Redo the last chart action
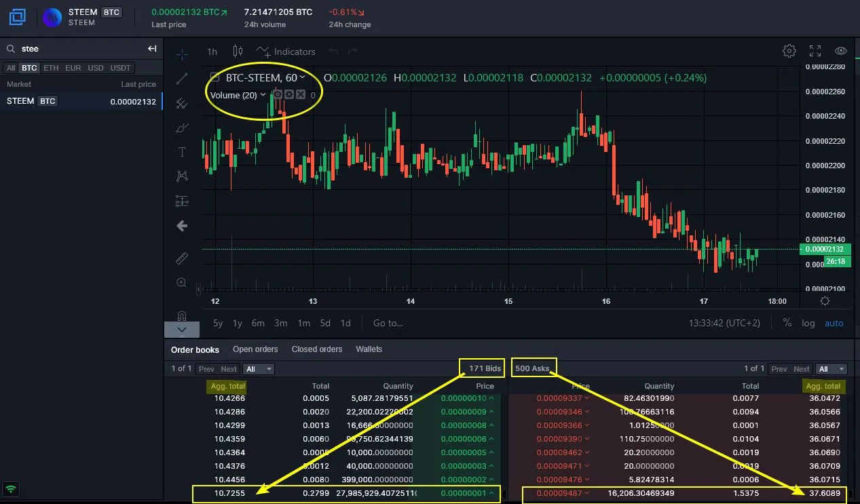 pos(352,52)
